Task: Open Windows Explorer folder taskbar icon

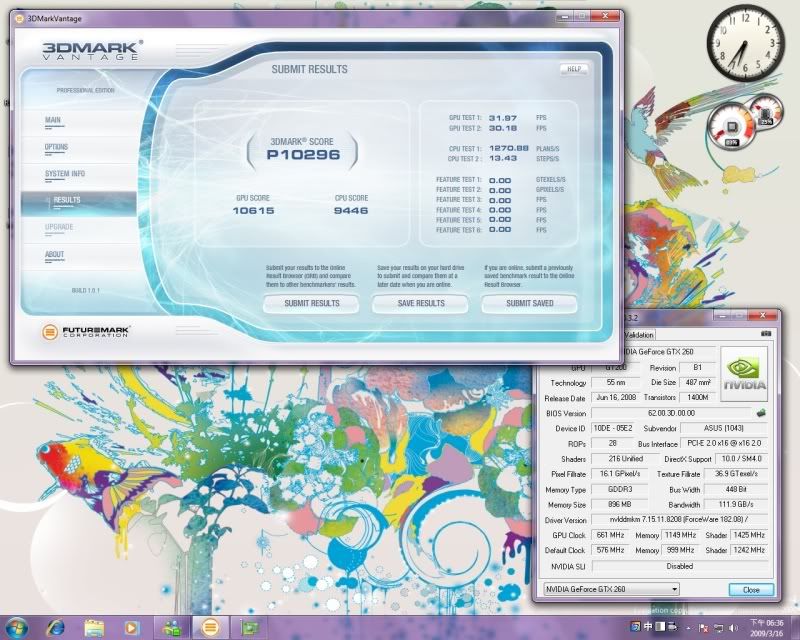Action: (94, 627)
